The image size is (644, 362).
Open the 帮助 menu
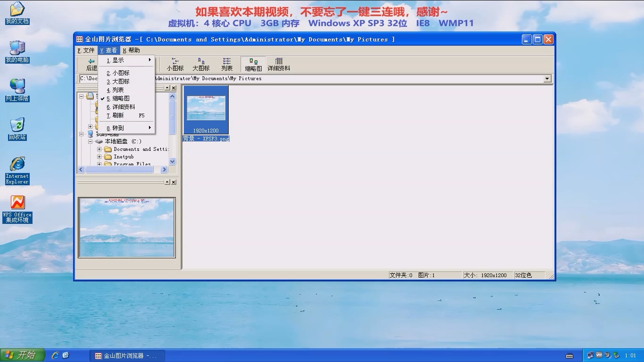pos(131,50)
